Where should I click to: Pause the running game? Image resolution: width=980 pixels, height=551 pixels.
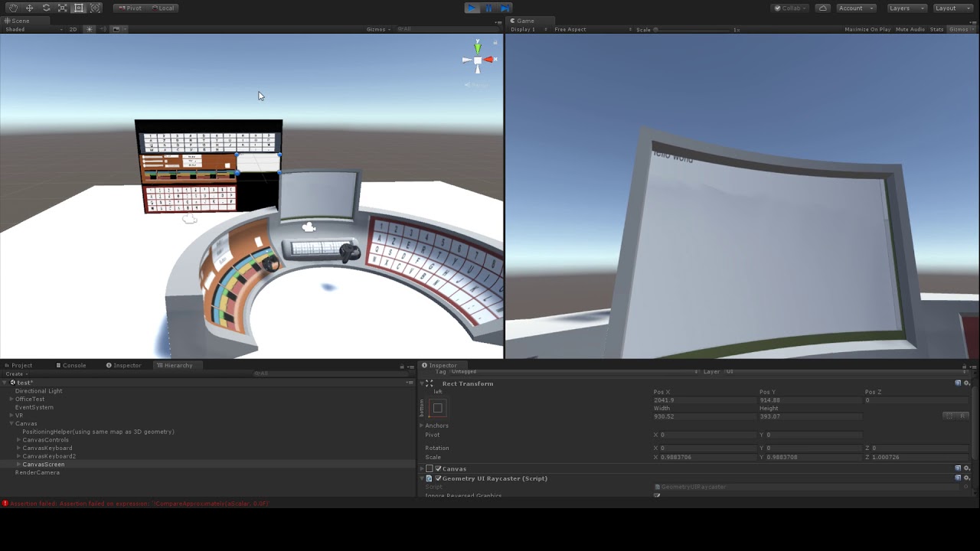click(488, 8)
